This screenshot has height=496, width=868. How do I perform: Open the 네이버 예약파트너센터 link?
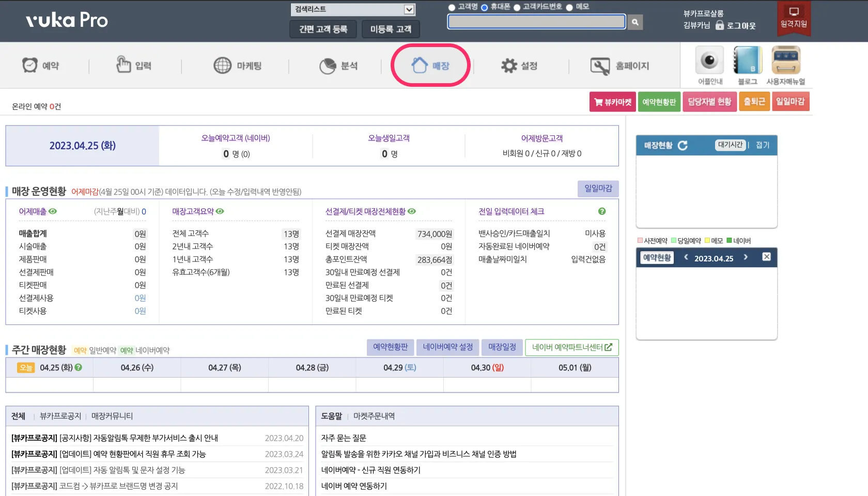click(572, 348)
